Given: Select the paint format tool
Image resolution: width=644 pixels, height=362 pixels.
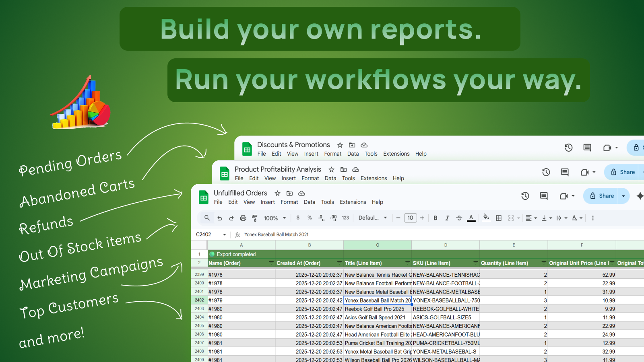Looking at the screenshot, I should tap(255, 218).
